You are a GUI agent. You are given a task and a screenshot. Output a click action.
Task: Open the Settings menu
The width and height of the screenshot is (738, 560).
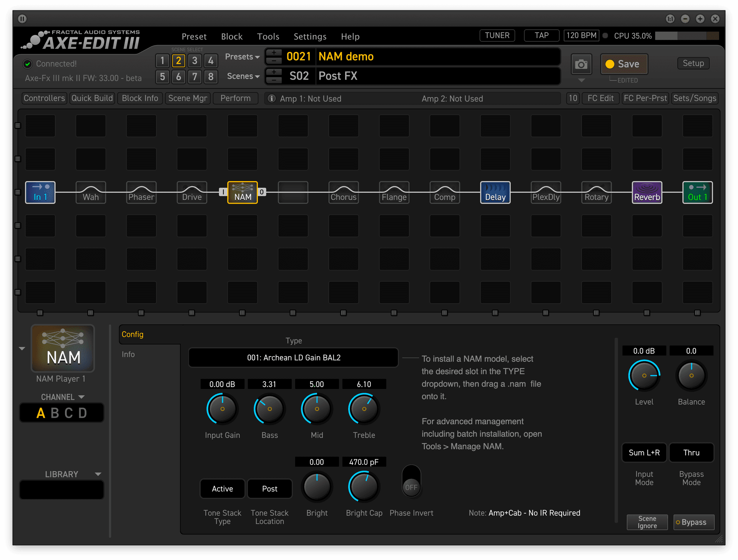point(310,37)
